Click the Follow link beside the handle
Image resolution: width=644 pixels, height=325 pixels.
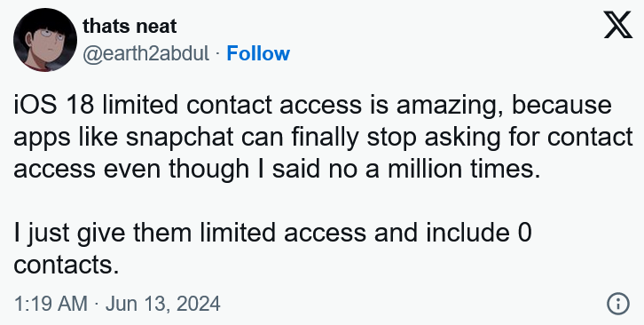(258, 53)
